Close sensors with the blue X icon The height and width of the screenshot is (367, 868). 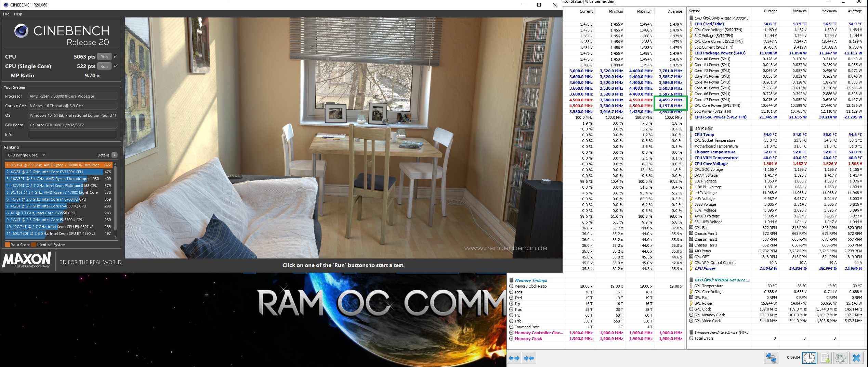pos(856,358)
